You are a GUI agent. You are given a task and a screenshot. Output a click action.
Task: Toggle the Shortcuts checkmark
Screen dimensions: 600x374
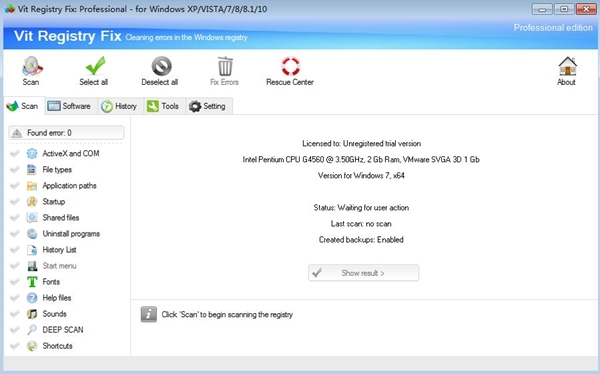tap(15, 346)
